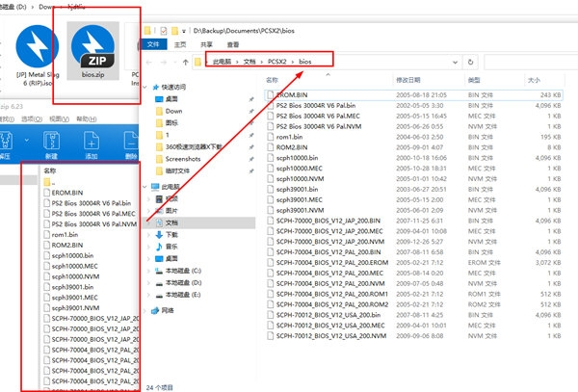Switch to the Share (共享) ribbon tab
578x392 pixels.
coord(206,44)
